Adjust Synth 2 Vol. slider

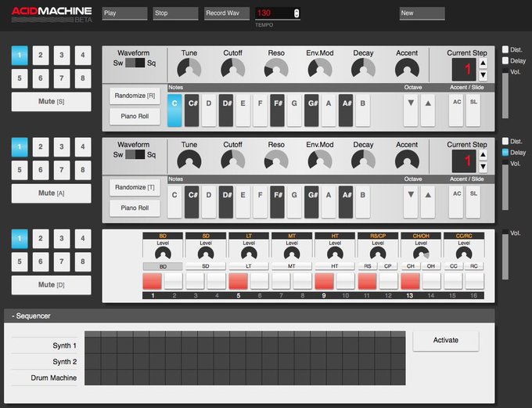[x=505, y=185]
